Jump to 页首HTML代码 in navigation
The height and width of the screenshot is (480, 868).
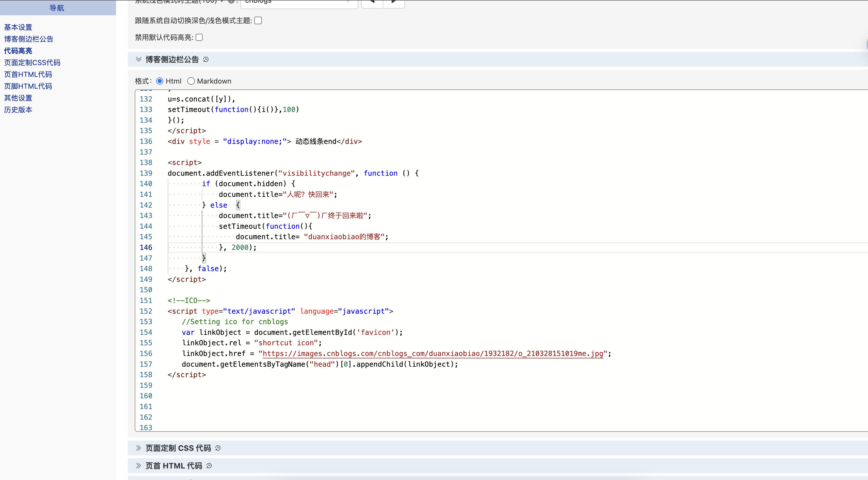coord(28,74)
